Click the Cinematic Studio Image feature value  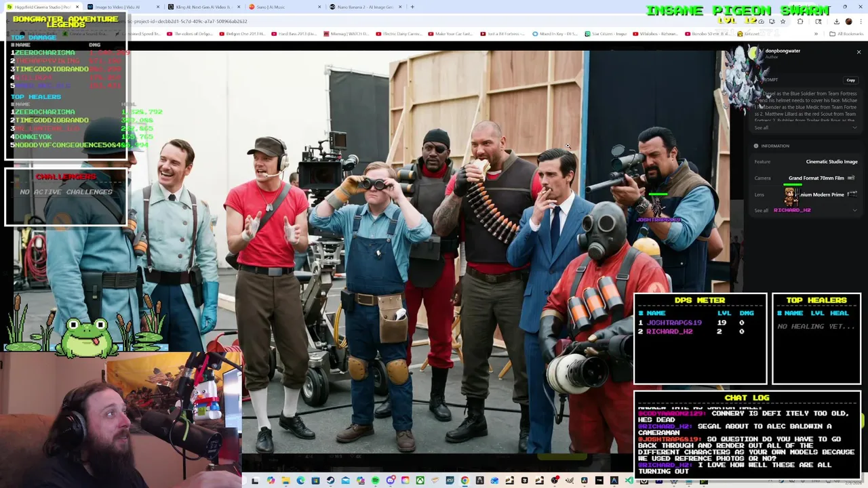(x=831, y=161)
